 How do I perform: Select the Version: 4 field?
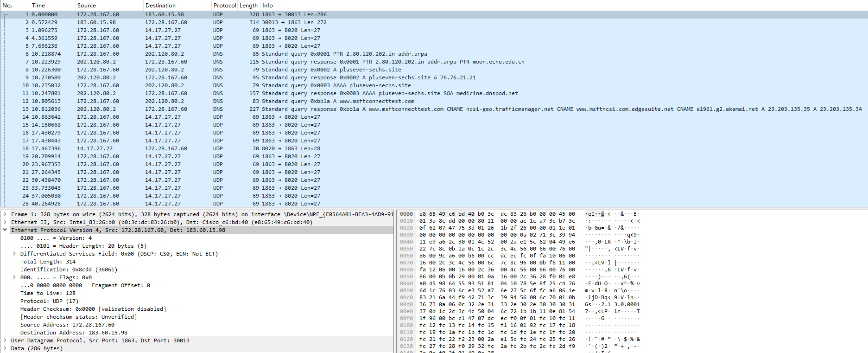pos(56,238)
